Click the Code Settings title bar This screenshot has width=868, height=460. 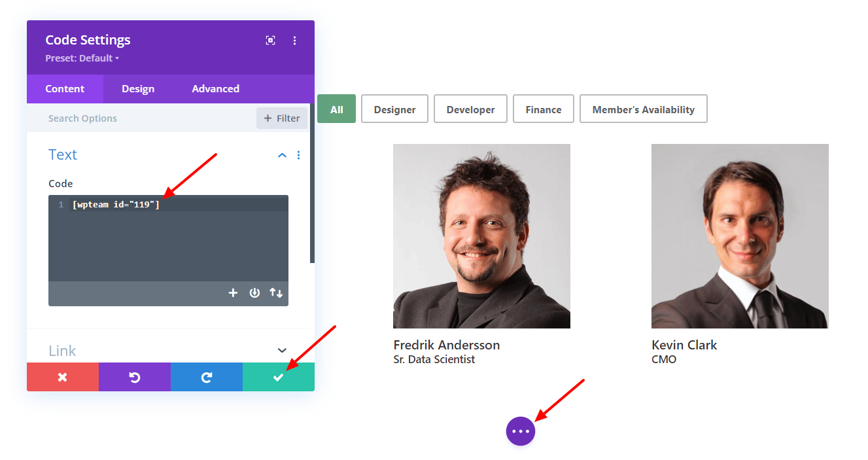point(171,47)
